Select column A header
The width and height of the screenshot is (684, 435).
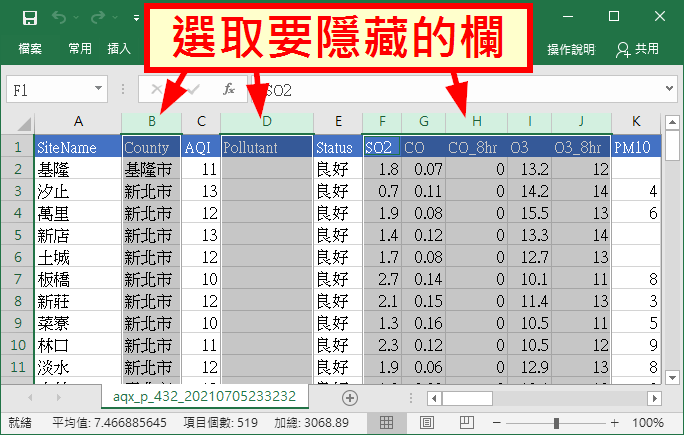point(78,121)
